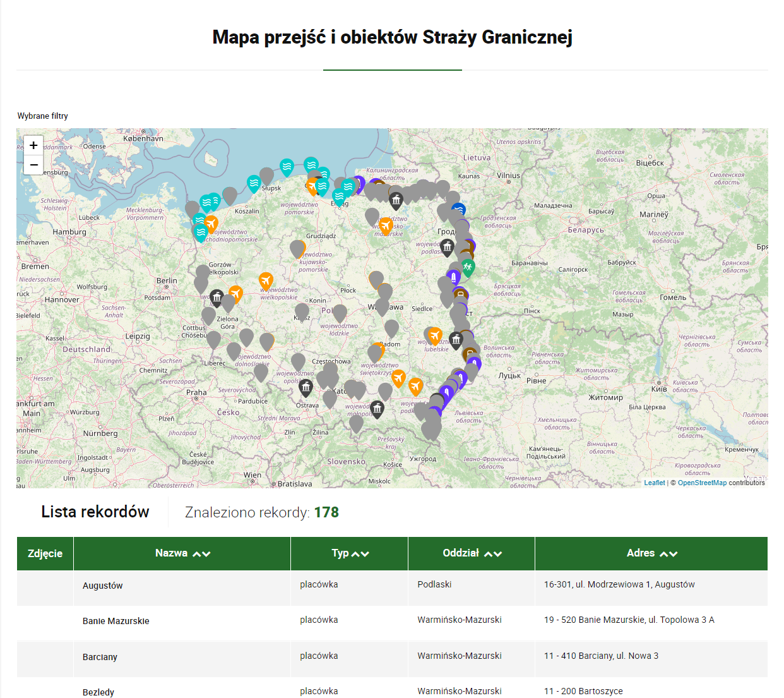Image resolution: width=784 pixels, height=698 pixels.
Task: Open the OpenStreetMap contributors link
Action: point(702,483)
